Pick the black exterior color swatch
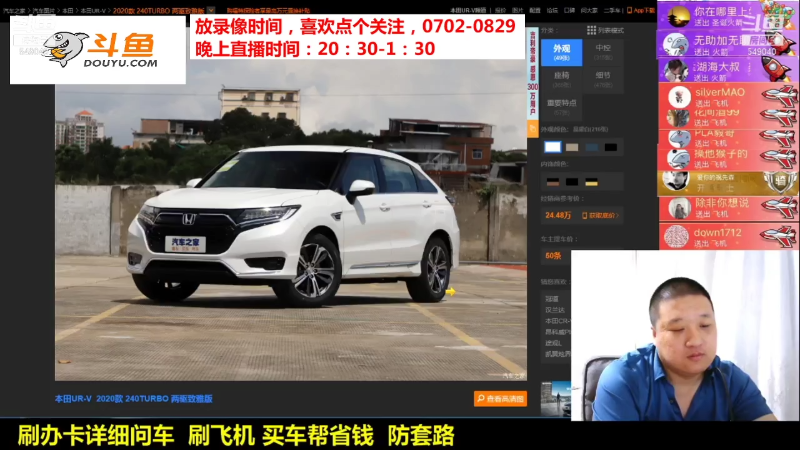The height and width of the screenshot is (450, 800). [x=611, y=147]
